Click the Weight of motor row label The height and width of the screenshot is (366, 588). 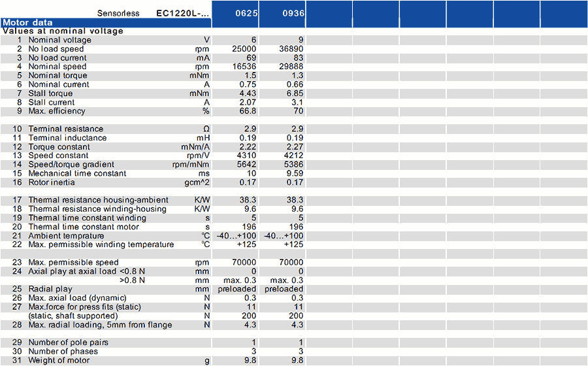coord(61,360)
